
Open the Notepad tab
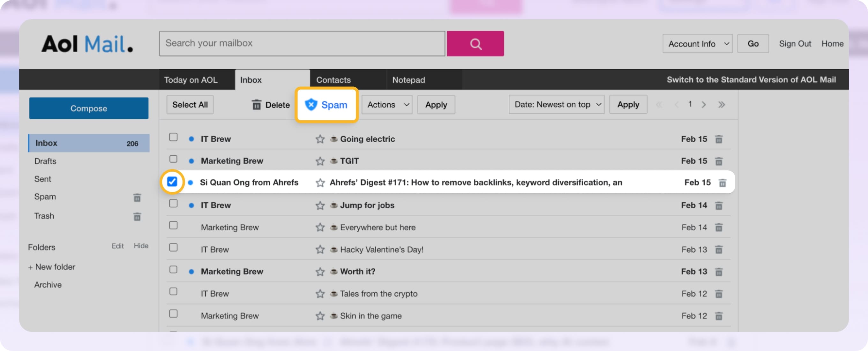408,80
